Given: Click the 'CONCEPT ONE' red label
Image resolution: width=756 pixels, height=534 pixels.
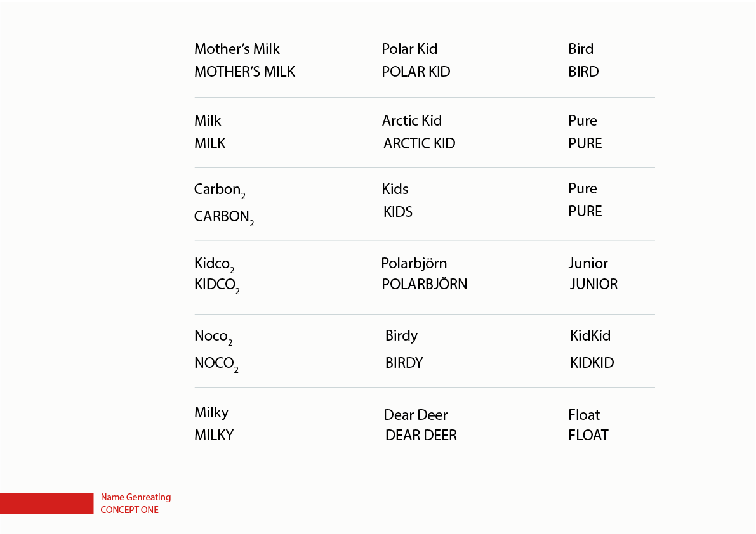Looking at the screenshot, I should (129, 510).
